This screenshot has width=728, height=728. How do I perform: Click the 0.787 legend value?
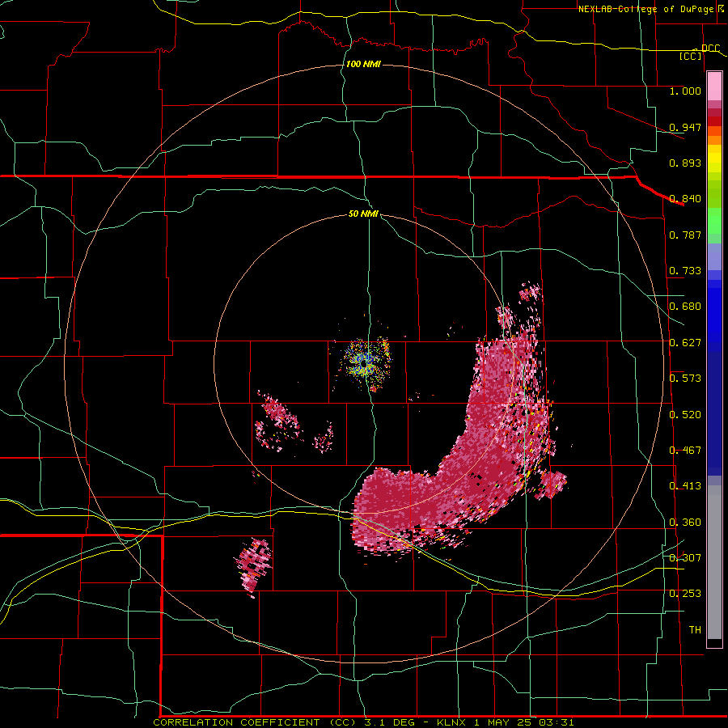point(685,235)
